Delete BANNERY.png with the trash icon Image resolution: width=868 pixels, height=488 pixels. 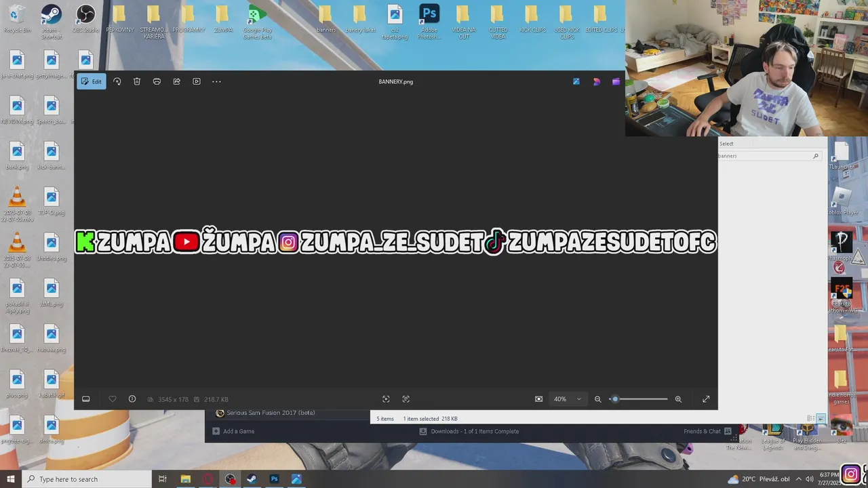[x=137, y=81]
